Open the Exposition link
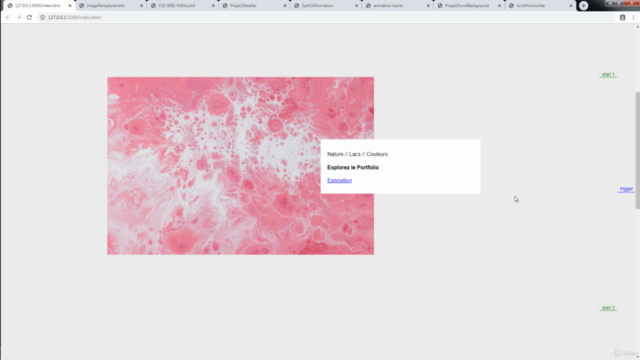The image size is (640, 360). pos(340,180)
